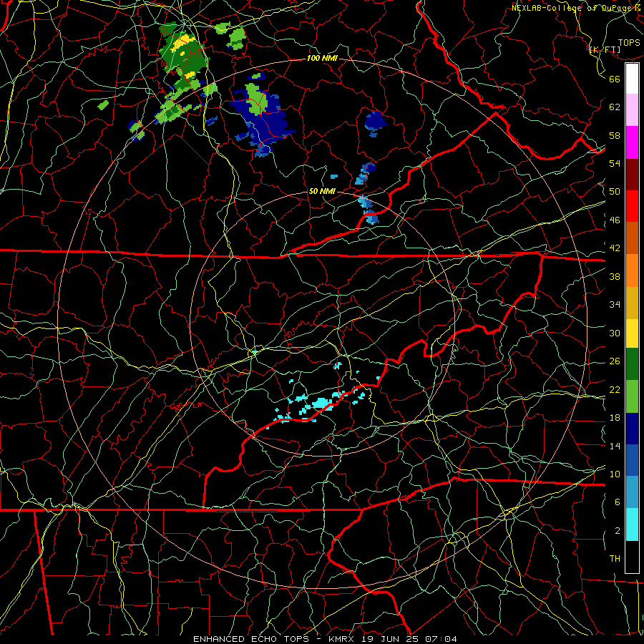Viewport: 644px width, 644px height.
Task: Click the legend value 10
Action: pos(615,474)
